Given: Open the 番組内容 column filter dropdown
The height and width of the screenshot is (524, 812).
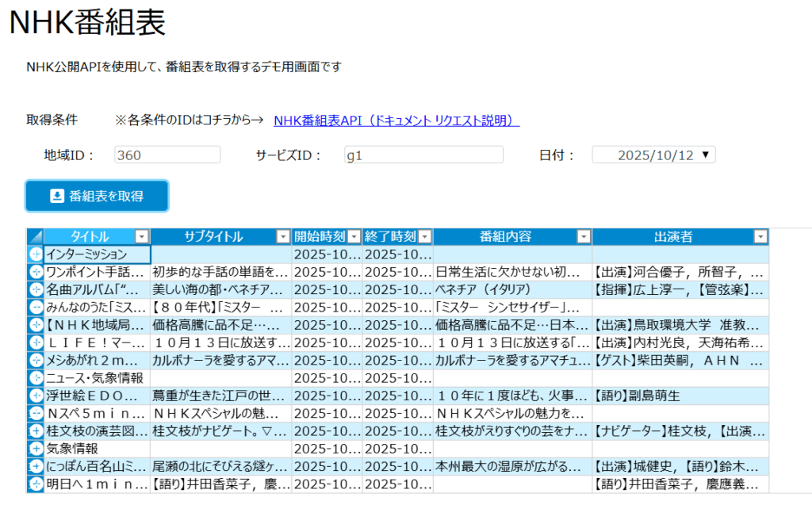Looking at the screenshot, I should pyautogui.click(x=584, y=236).
